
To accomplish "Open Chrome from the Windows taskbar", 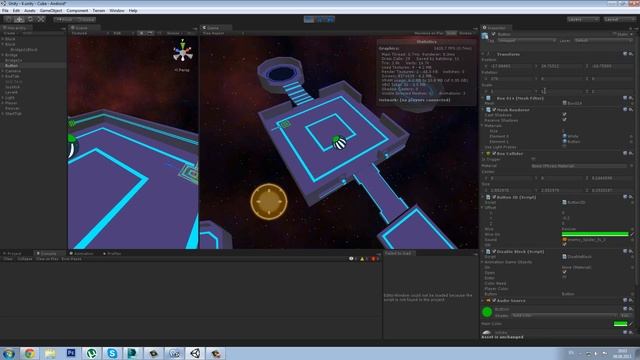I will click(29, 353).
